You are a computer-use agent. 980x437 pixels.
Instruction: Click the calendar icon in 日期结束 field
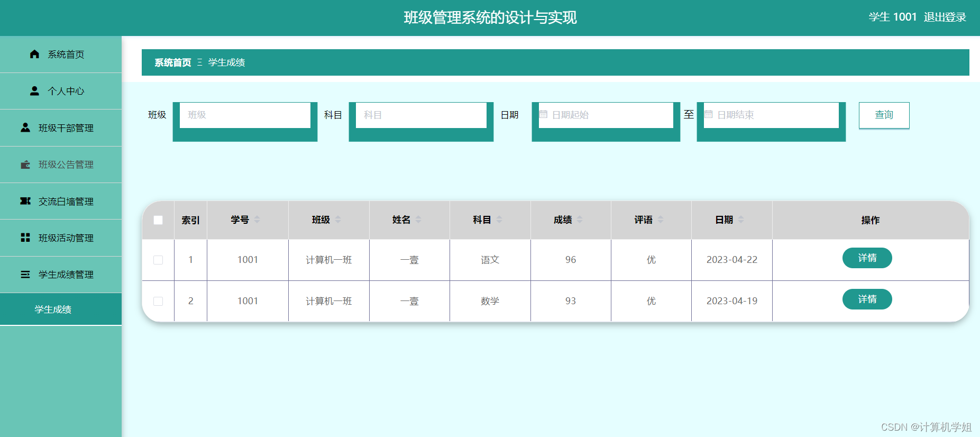point(709,114)
